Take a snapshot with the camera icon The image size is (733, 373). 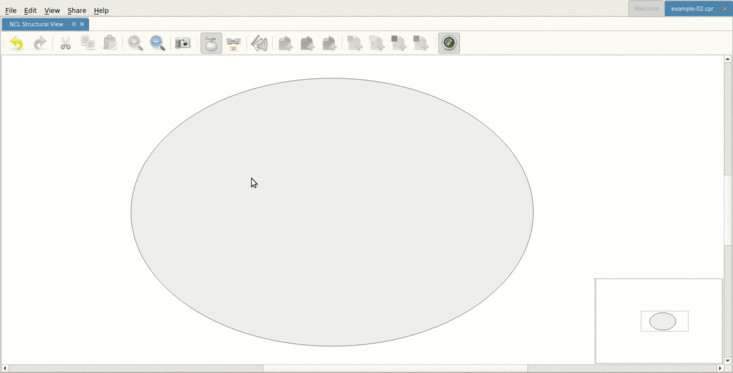click(x=183, y=43)
